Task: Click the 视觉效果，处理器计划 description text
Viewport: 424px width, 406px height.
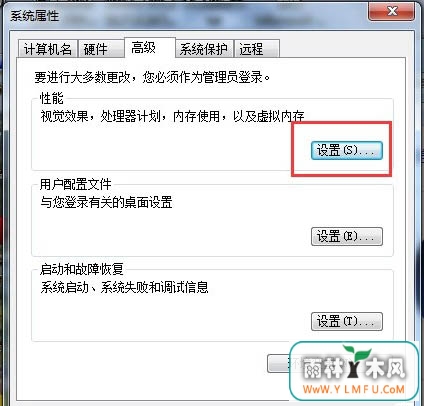Action: 172,116
